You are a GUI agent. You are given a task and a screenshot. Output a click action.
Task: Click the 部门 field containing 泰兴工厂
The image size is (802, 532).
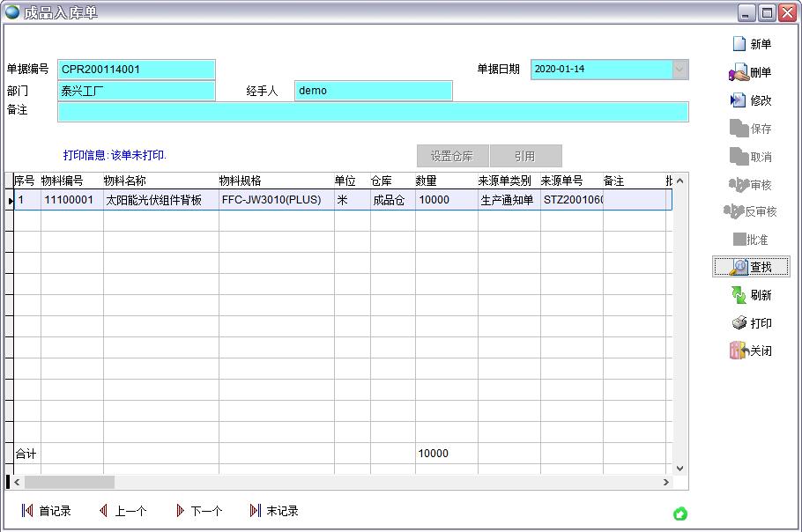[x=137, y=91]
